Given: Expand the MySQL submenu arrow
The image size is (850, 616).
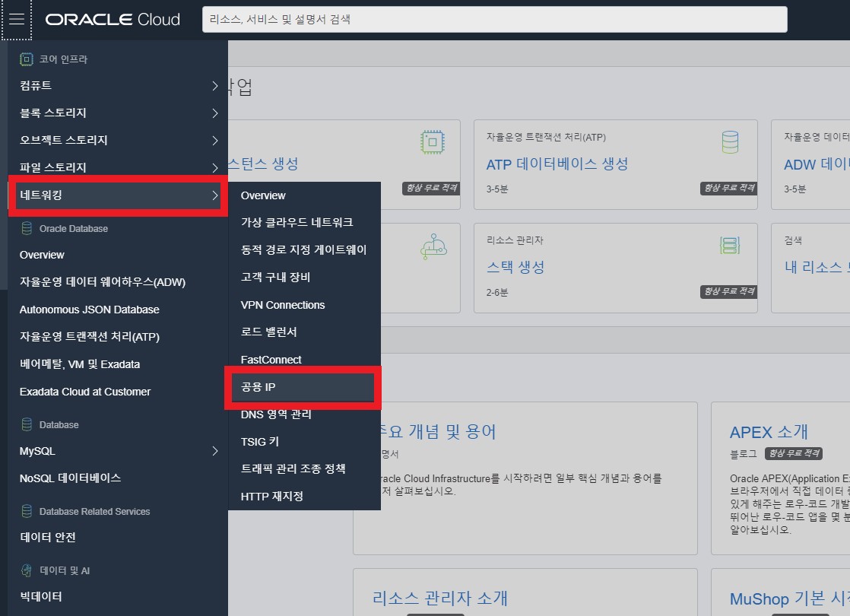Looking at the screenshot, I should (214, 451).
